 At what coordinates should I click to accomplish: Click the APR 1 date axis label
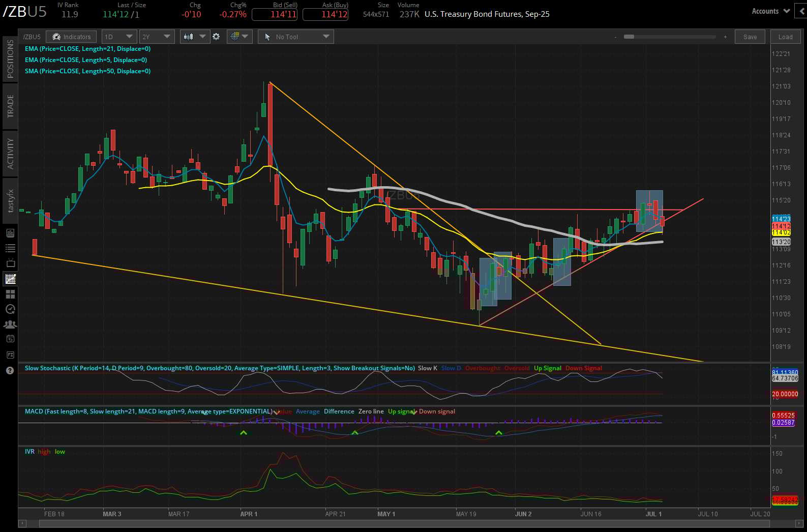[249, 514]
